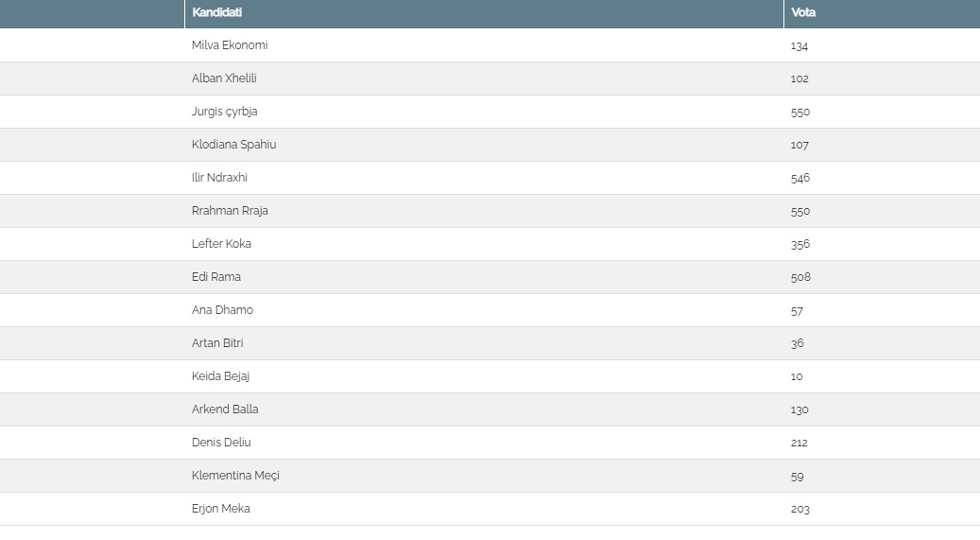Click the vote count 212
Viewport: 980px width, 540px height.
point(799,443)
